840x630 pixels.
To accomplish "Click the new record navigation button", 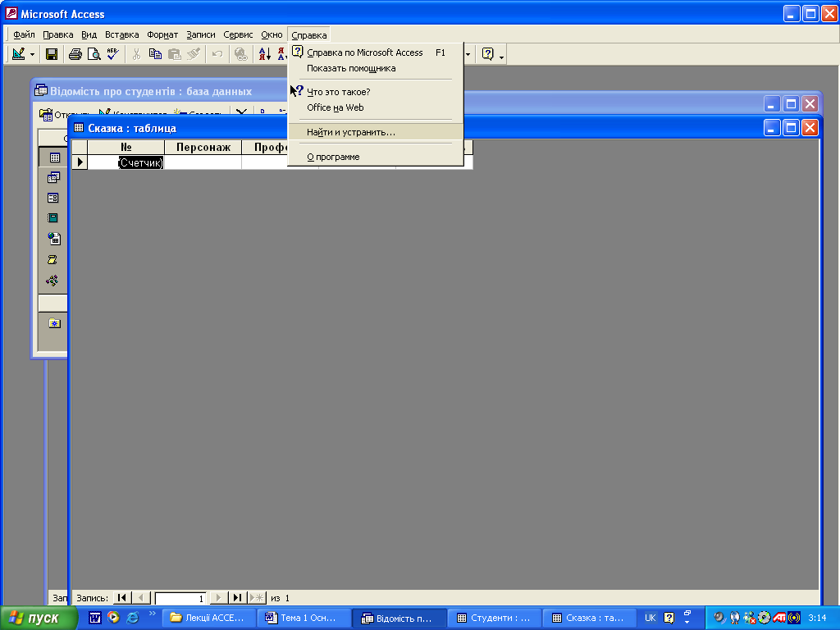I will [x=257, y=598].
